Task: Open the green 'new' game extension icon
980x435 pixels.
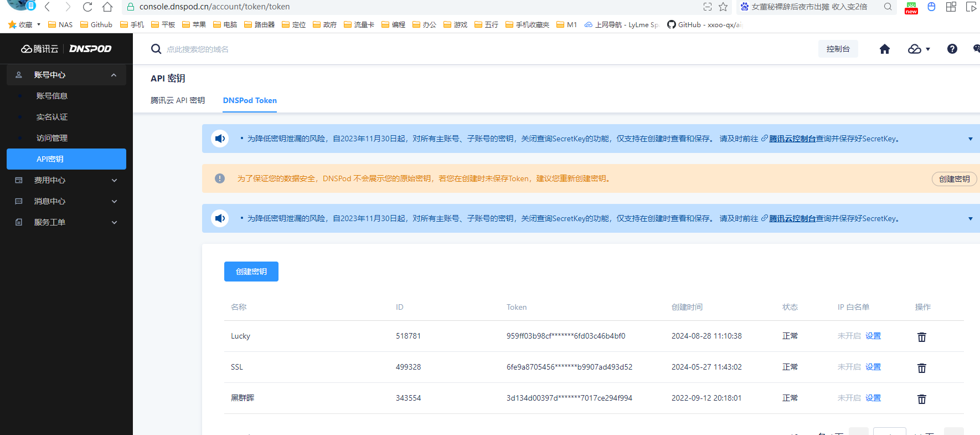Action: pos(911,7)
